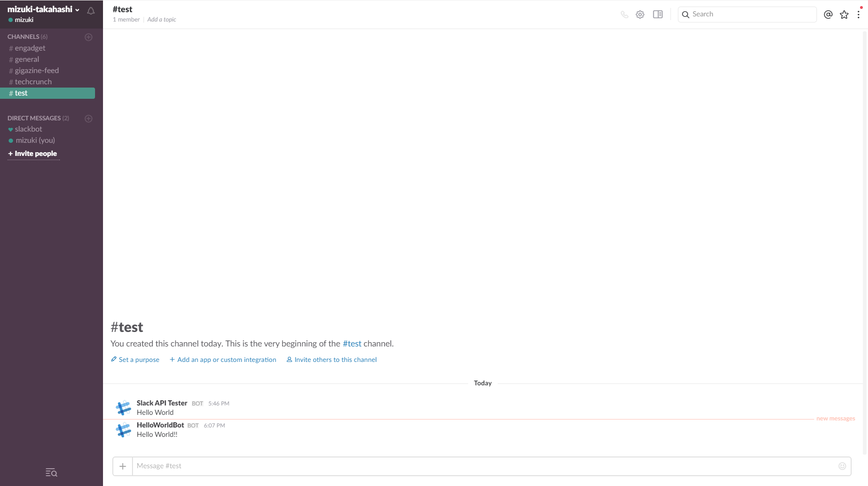868x486 pixels.
Task: Invite others to this channel
Action: pyautogui.click(x=335, y=360)
